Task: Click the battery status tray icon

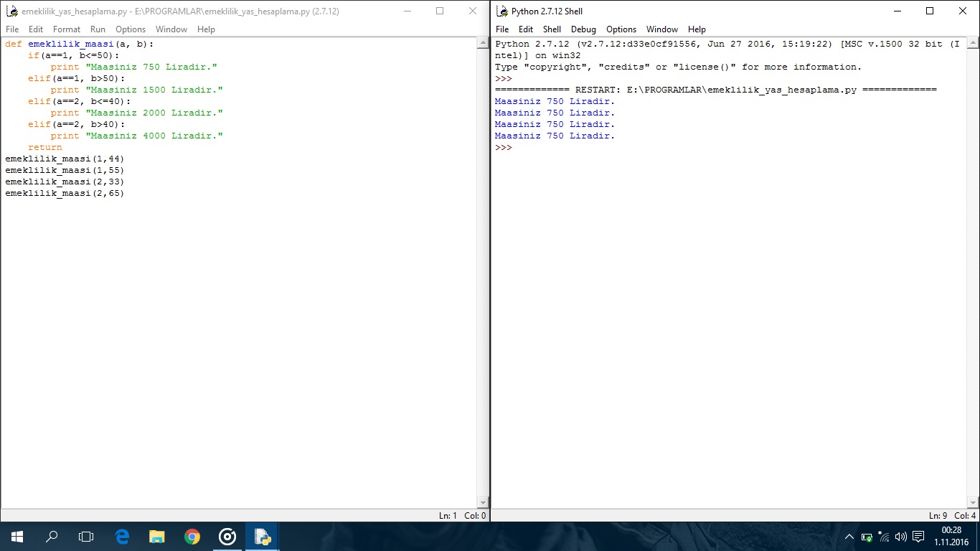Action: tap(867, 537)
